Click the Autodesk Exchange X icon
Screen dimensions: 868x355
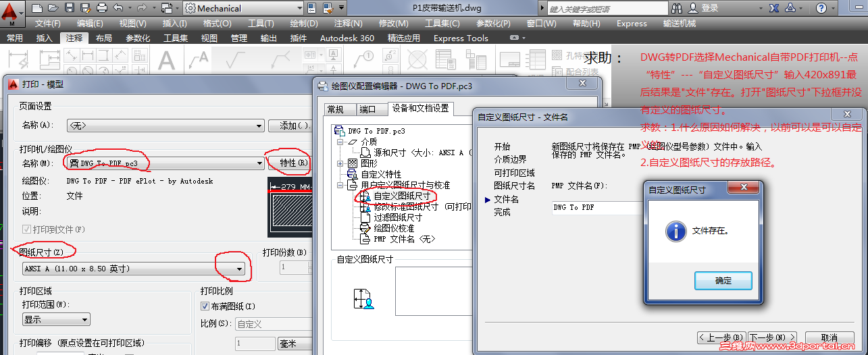(x=773, y=8)
